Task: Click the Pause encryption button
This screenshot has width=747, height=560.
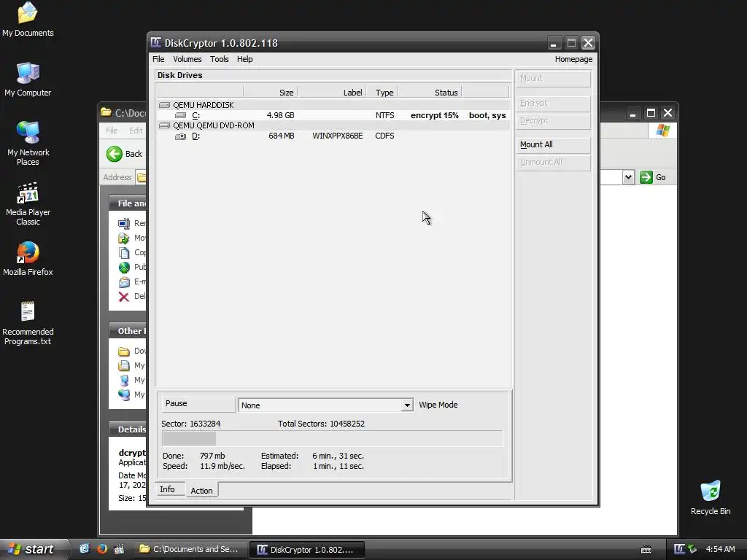Action: coord(198,404)
